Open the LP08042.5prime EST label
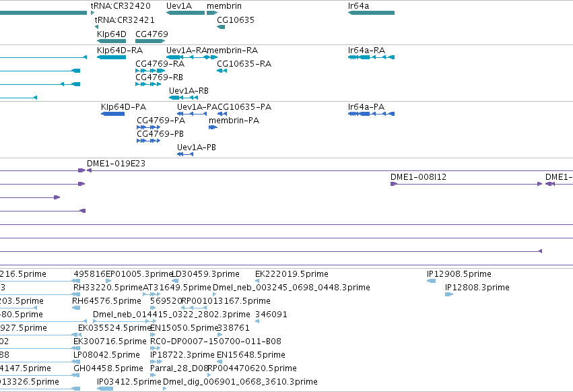This screenshot has width=573, height=392. 106,355
